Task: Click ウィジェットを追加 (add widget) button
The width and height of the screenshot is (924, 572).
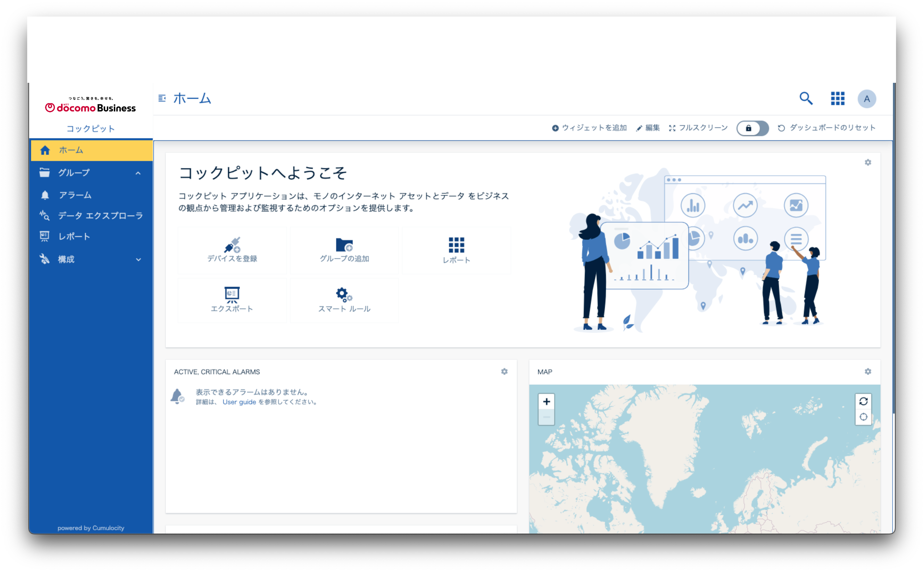Action: (589, 128)
